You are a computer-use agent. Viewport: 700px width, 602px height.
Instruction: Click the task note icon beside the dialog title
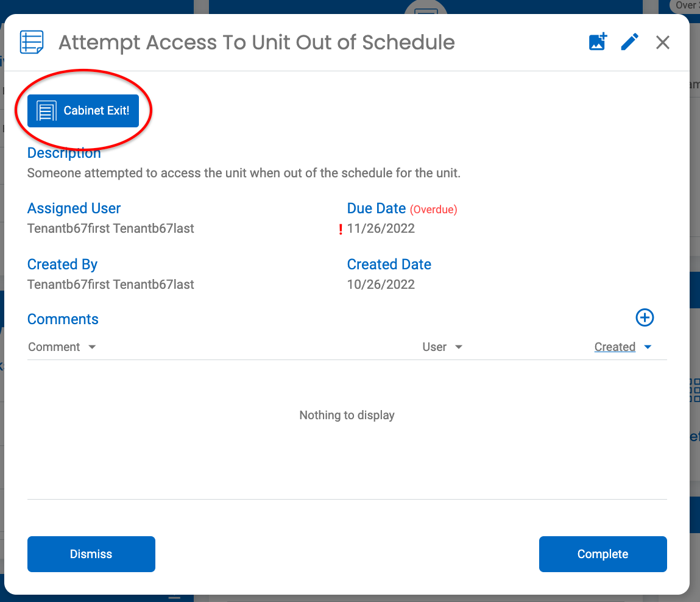coord(31,41)
